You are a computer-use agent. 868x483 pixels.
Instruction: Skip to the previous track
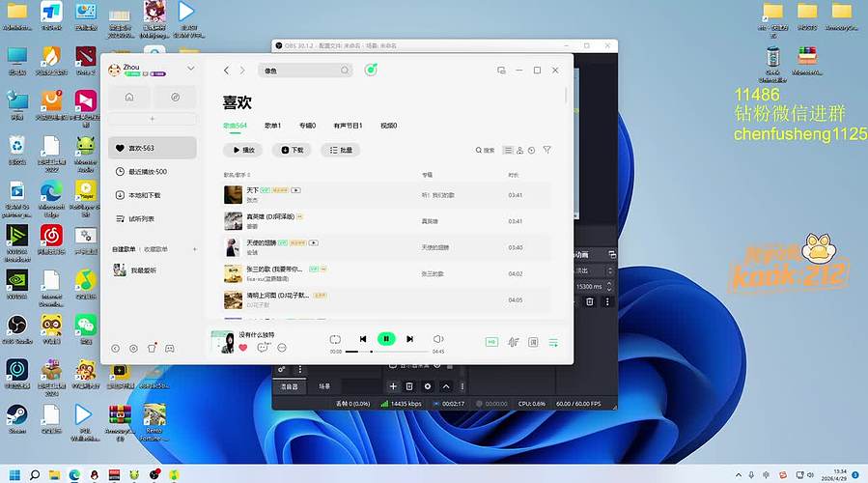363,339
